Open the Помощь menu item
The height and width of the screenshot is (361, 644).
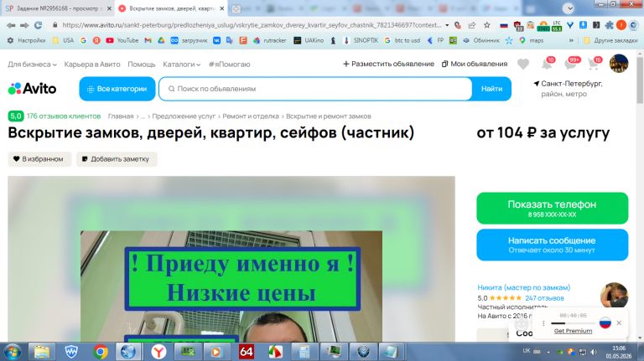click(141, 64)
